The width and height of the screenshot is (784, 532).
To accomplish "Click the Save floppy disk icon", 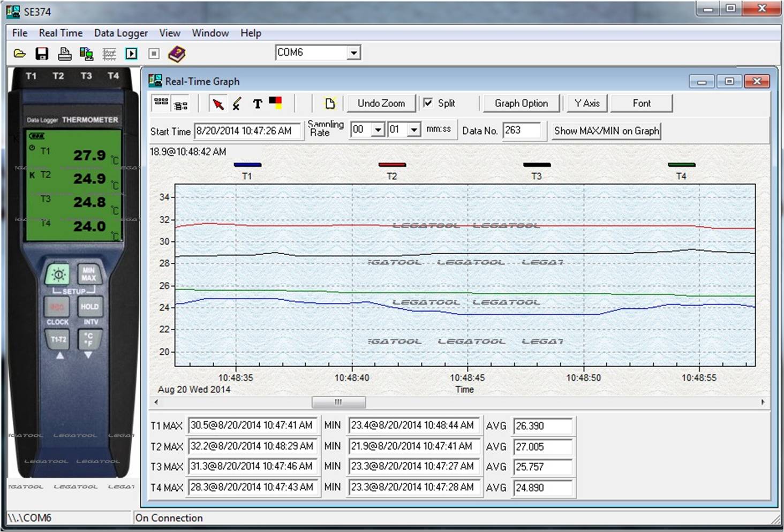I will pyautogui.click(x=42, y=54).
